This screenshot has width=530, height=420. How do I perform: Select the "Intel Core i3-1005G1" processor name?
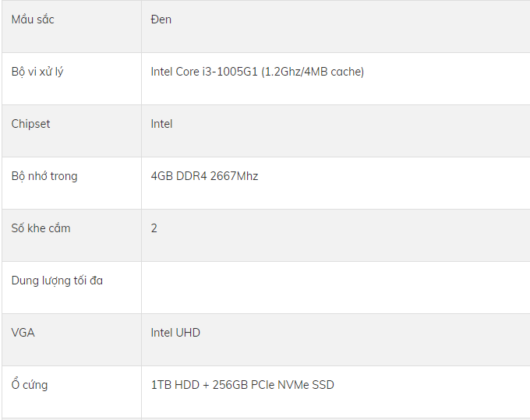tap(206, 72)
